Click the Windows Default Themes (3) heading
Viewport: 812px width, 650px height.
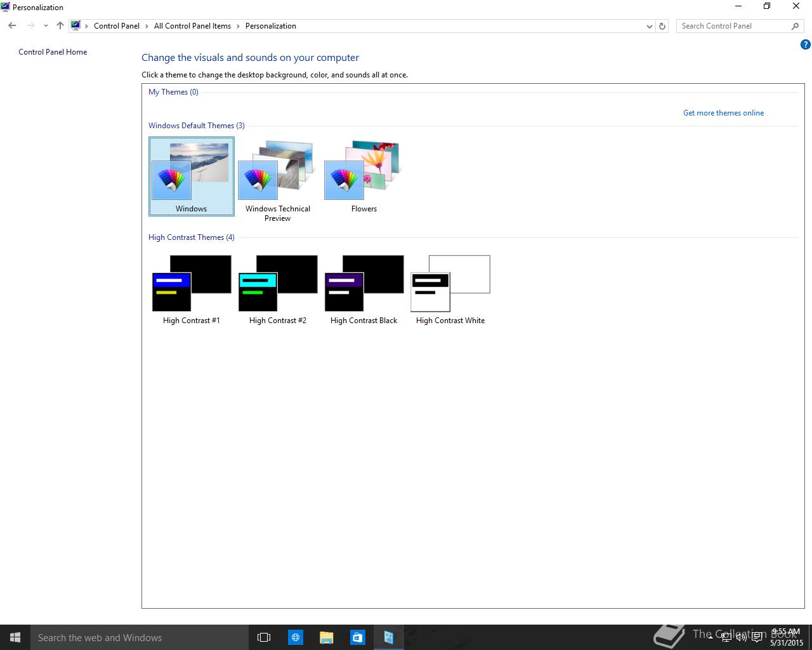pos(197,126)
